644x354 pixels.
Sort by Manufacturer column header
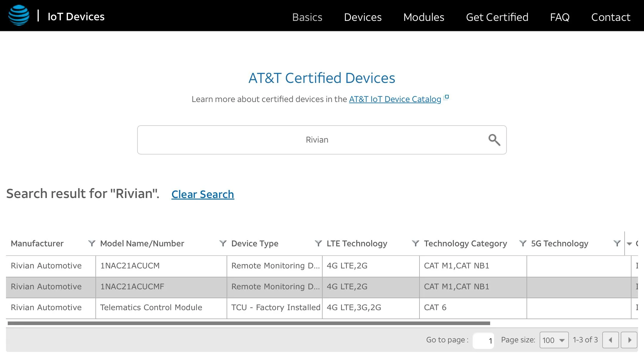[x=37, y=244]
